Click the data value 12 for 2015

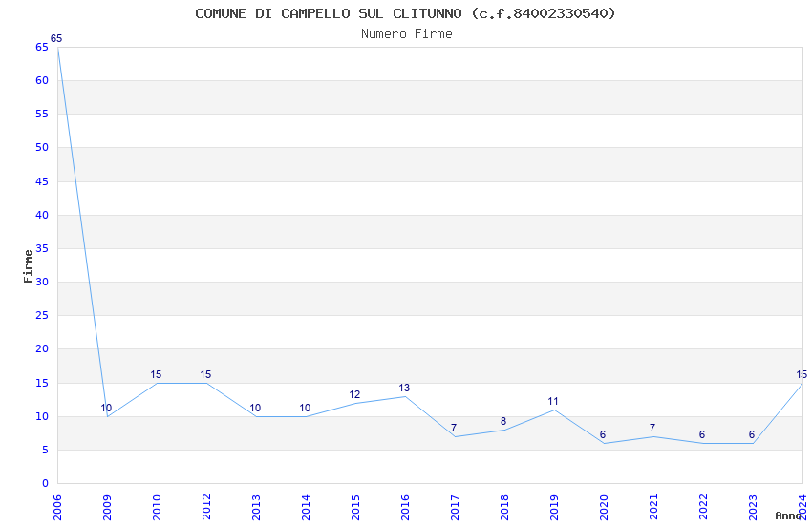pyautogui.click(x=354, y=394)
